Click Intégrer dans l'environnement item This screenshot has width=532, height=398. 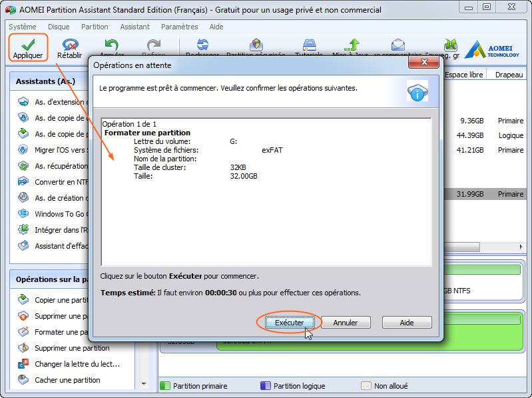pos(53,230)
